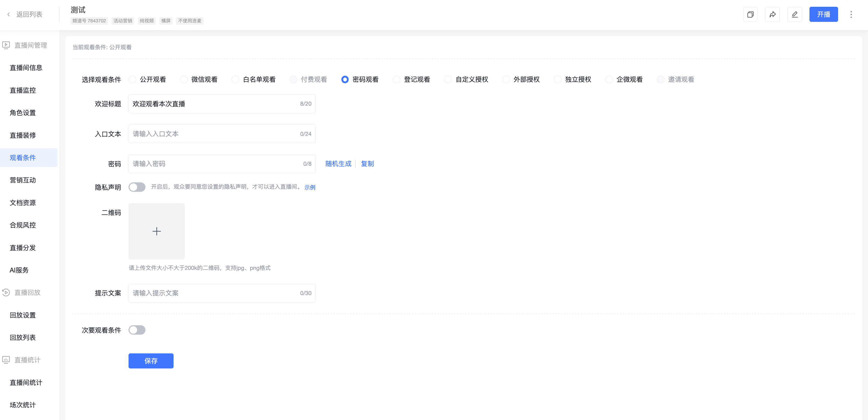Image resolution: width=868 pixels, height=420 pixels.
Task: Click the 不使用连麦 tag
Action: [190, 21]
